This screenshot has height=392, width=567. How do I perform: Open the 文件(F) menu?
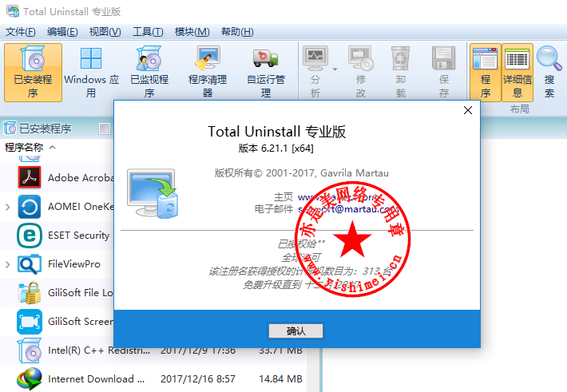tap(21, 32)
